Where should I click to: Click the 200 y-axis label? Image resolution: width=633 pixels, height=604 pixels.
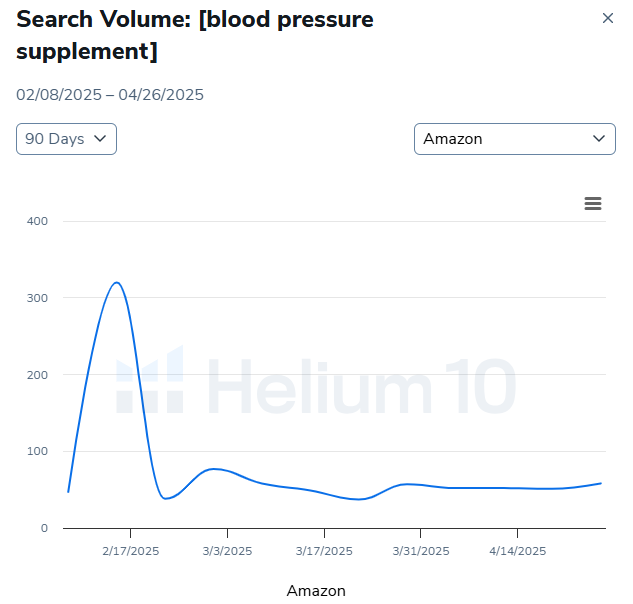[x=38, y=375]
